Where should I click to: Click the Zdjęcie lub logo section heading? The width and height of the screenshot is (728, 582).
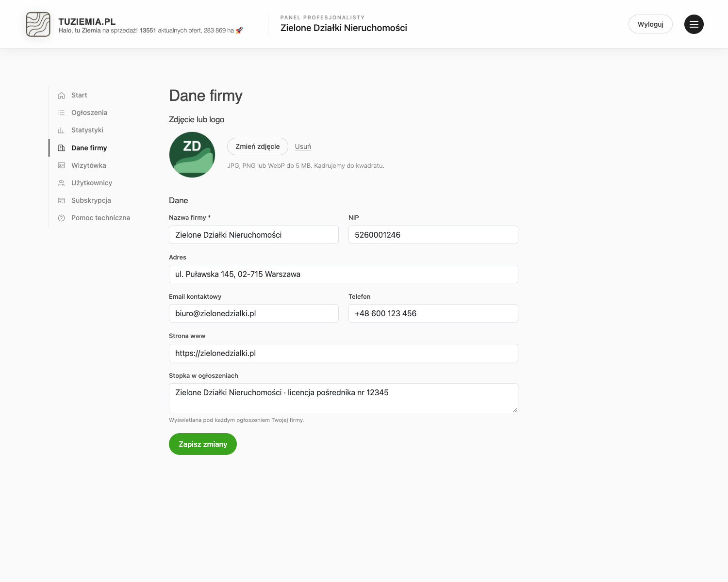click(197, 120)
